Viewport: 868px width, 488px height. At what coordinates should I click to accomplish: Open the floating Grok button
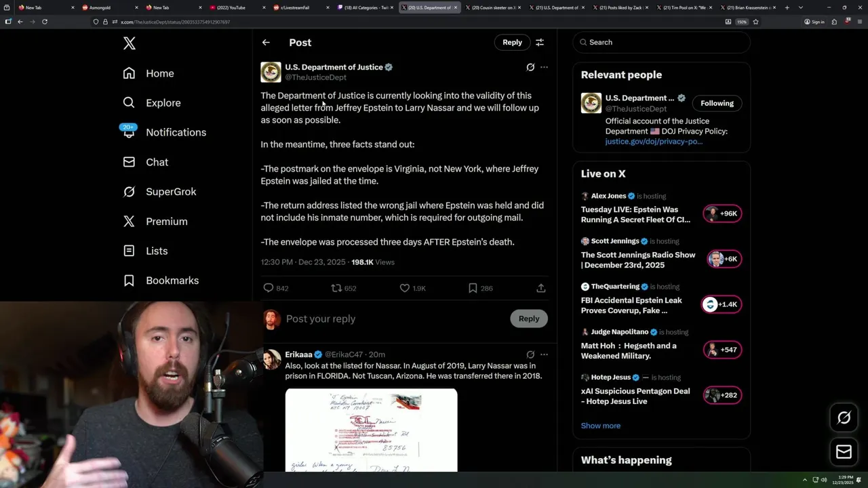(x=844, y=418)
